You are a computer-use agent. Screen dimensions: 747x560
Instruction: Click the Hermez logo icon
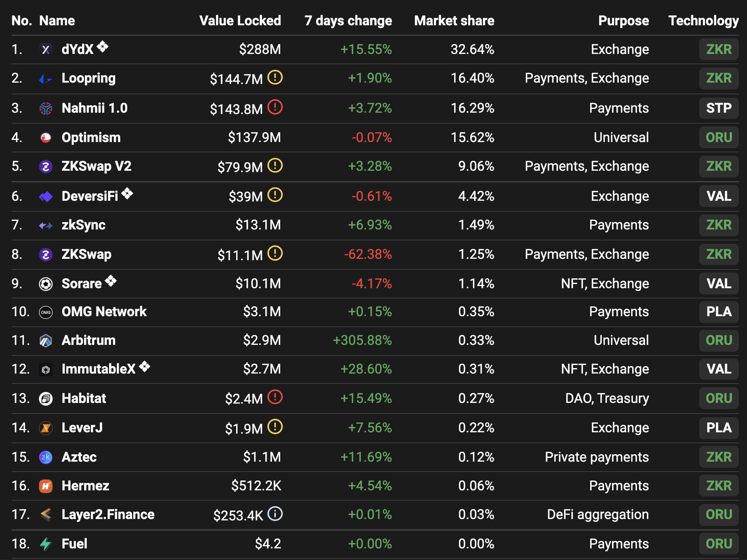(x=46, y=486)
